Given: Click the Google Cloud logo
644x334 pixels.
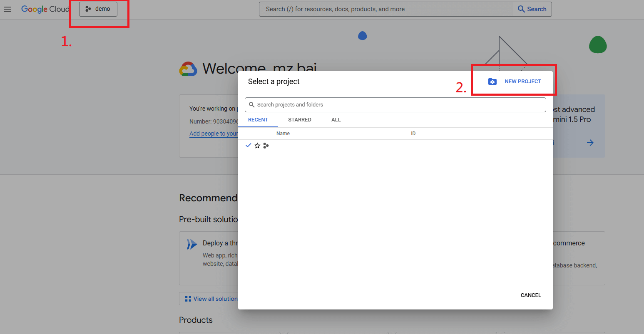Looking at the screenshot, I should pyautogui.click(x=45, y=9).
